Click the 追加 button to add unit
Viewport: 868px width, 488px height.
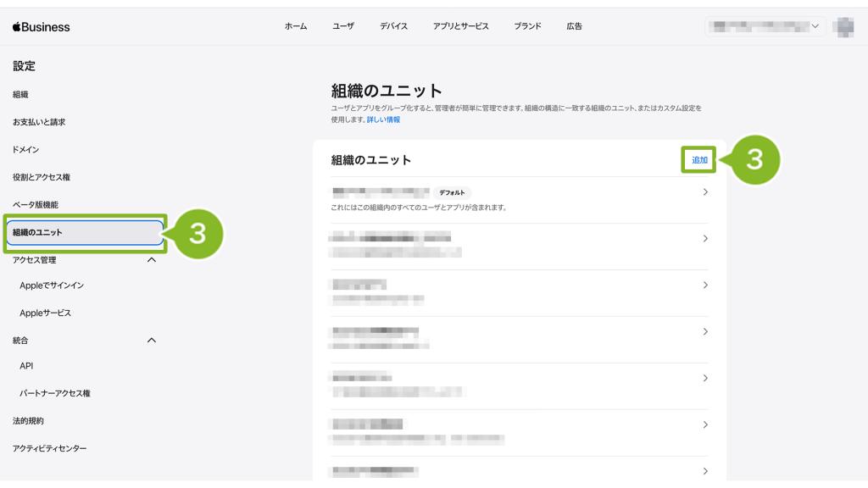699,160
